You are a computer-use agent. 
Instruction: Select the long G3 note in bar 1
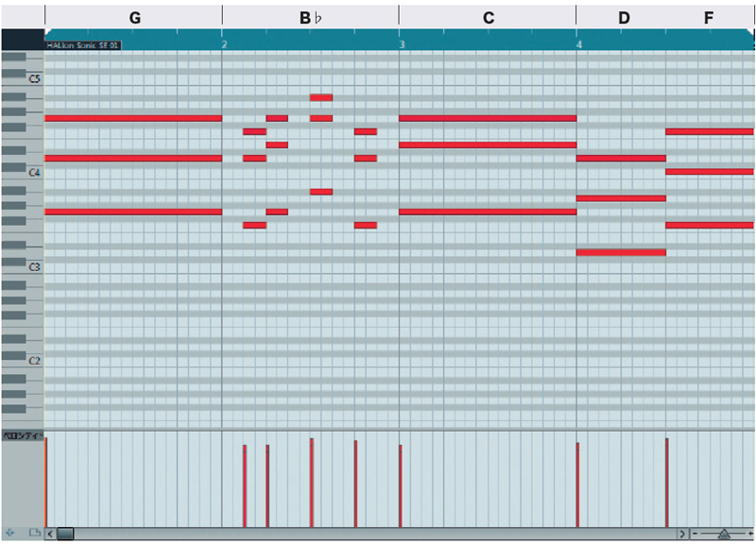(133, 212)
